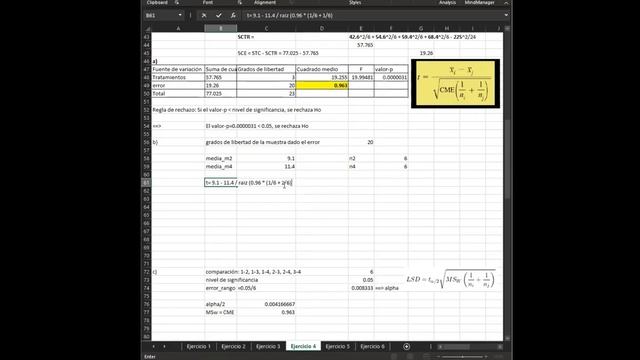This screenshot has width=640, height=360.
Task: Switch to the Ejercicio 3 sheet
Action: (268, 347)
